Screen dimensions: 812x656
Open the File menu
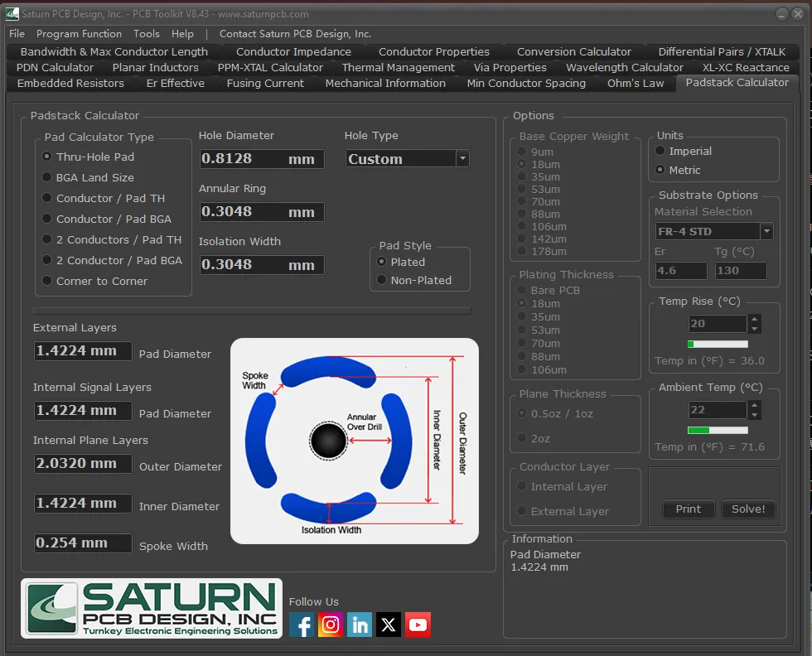point(17,34)
